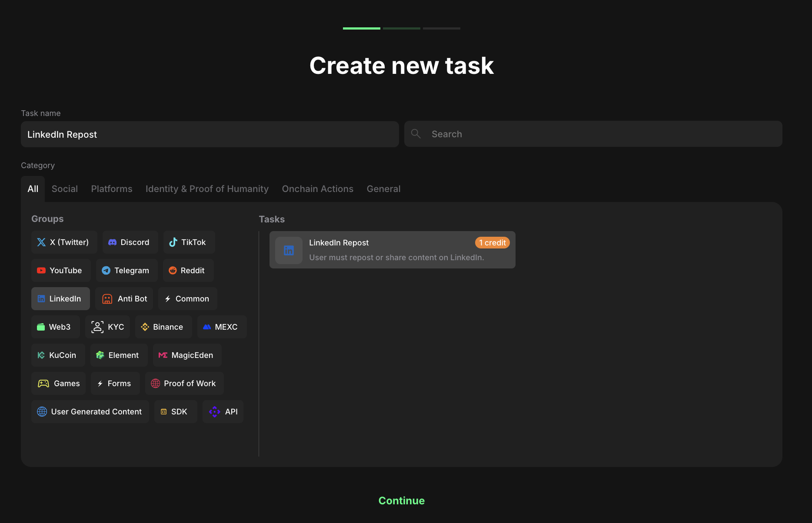Select the KuCoin group
Viewport: 812px width, 523px height.
coord(58,355)
